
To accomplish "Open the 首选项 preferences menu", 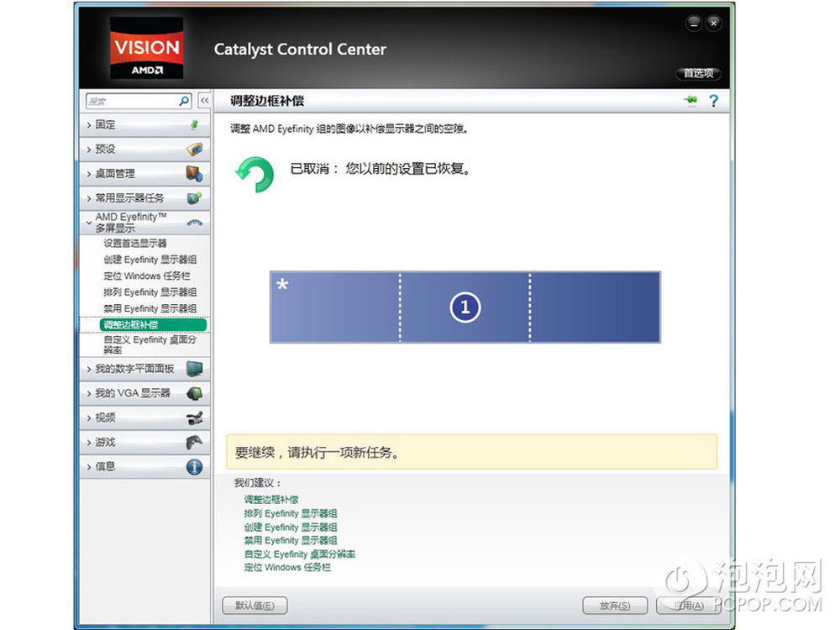I will (x=699, y=73).
